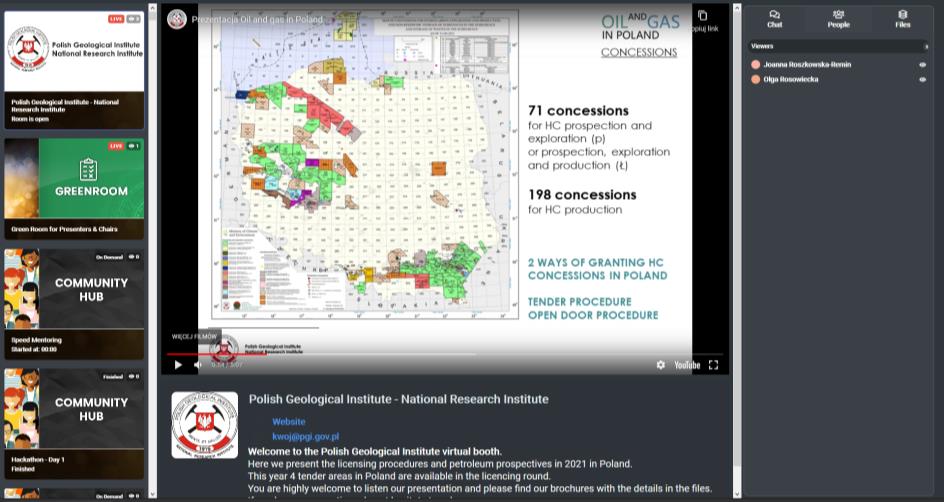Screen dimensions: 944x502
Task: Click 'Room is open' status text
Action: tap(30, 119)
